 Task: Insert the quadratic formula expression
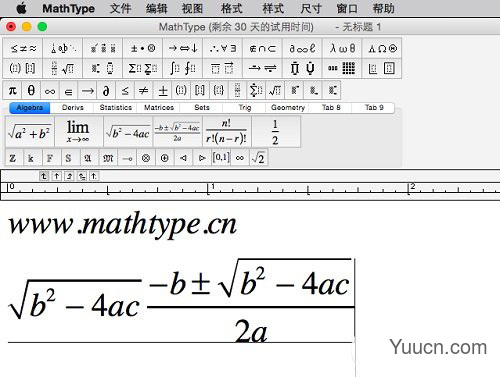pyautogui.click(x=177, y=132)
